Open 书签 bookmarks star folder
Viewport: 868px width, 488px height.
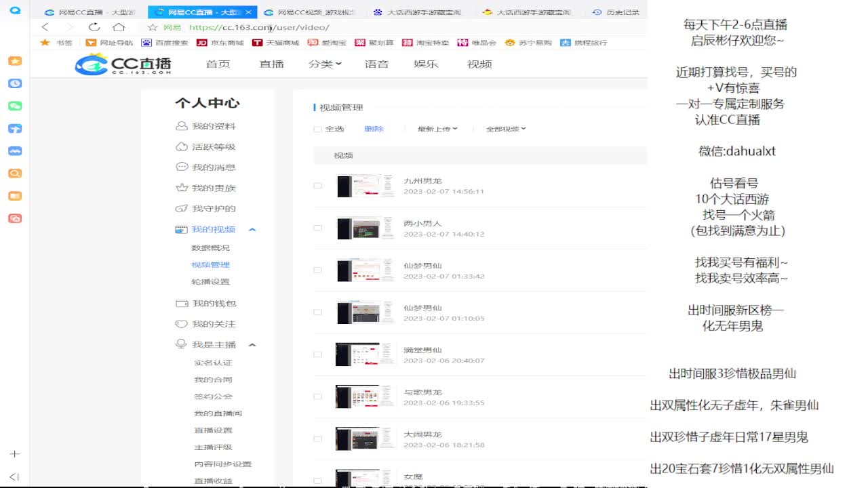56,43
